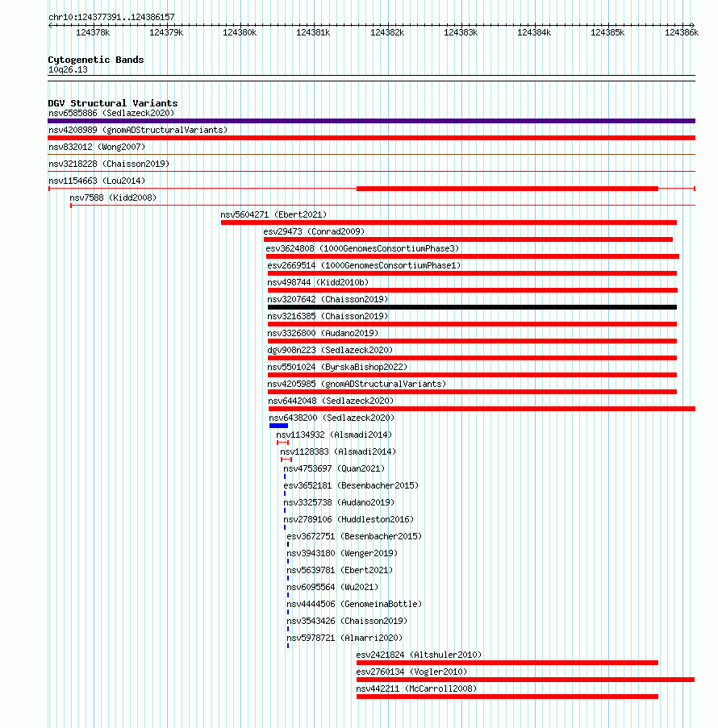Select esv3652181 (Besenbacher2015) label
This screenshot has width=718, height=728.
coord(351,485)
